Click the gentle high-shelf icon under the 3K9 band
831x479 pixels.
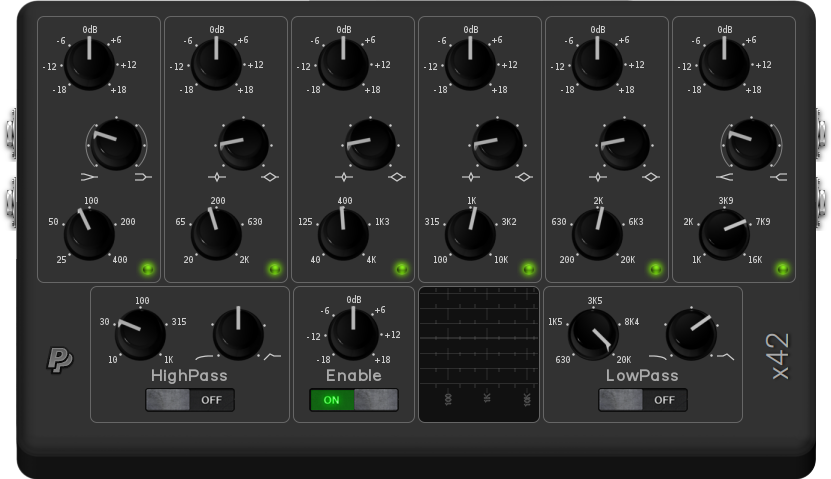(x=779, y=176)
